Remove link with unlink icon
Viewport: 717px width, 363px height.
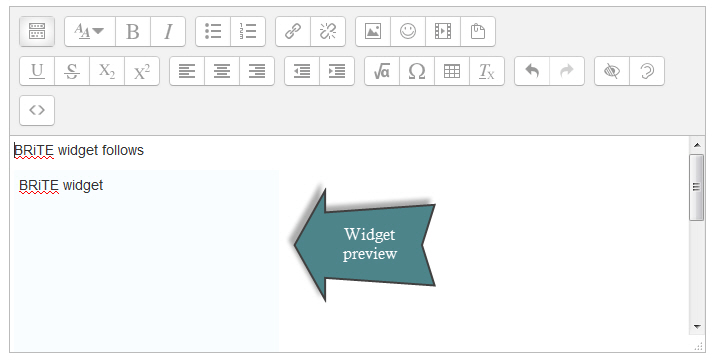tap(328, 32)
